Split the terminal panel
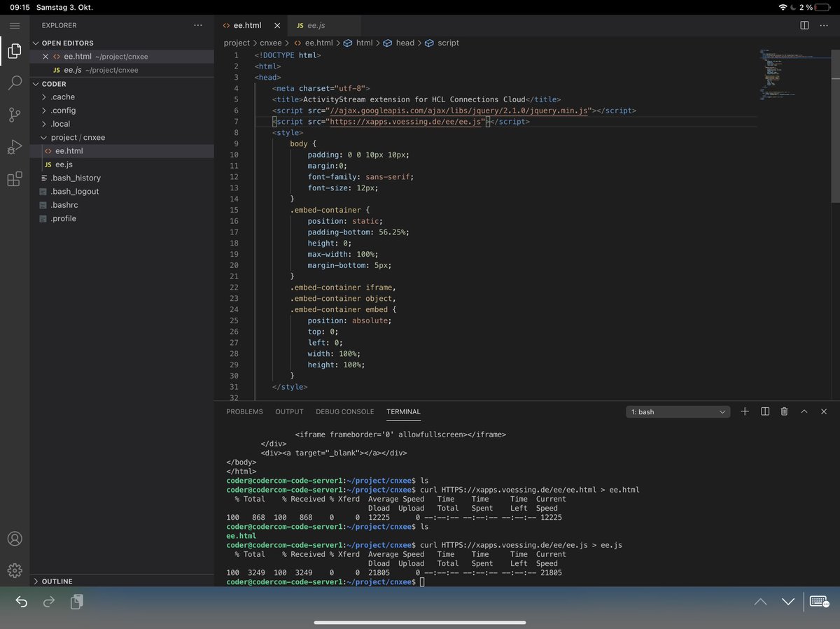The image size is (840, 629). tap(765, 411)
